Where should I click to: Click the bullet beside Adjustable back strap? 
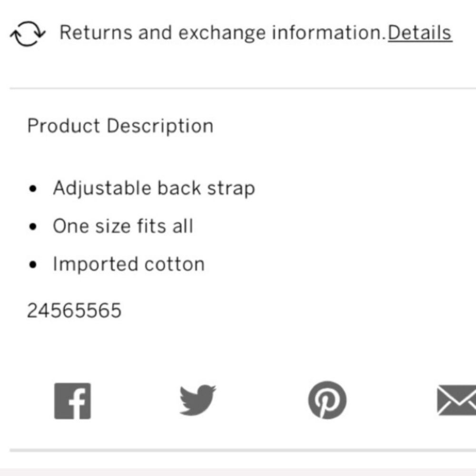pyautogui.click(x=32, y=189)
